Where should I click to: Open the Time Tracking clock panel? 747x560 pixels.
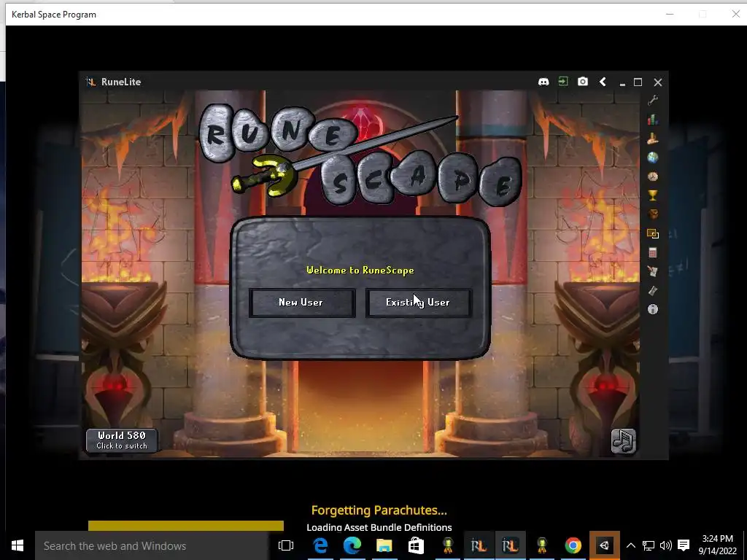653,176
